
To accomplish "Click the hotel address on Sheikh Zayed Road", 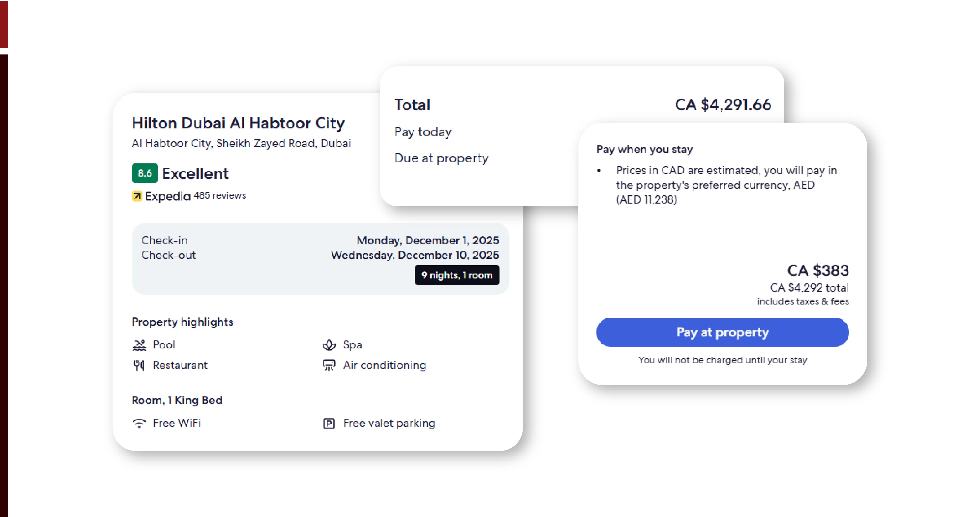I will 241,143.
